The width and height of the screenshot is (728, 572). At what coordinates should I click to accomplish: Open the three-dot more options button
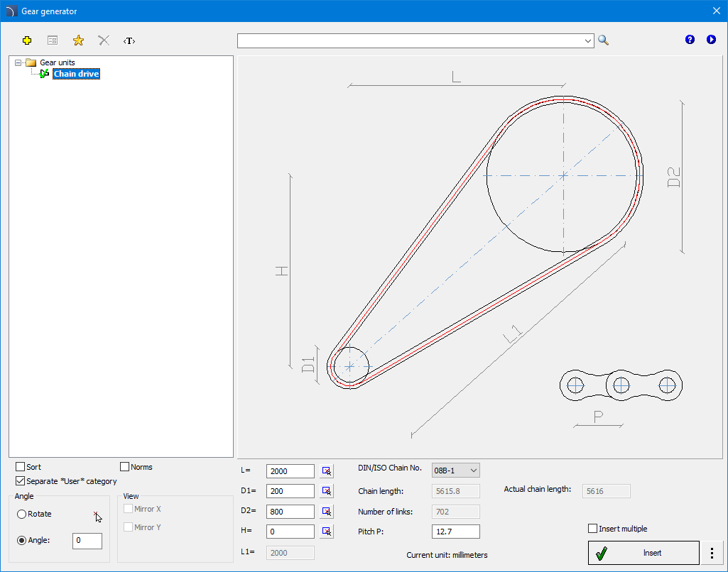click(x=711, y=553)
